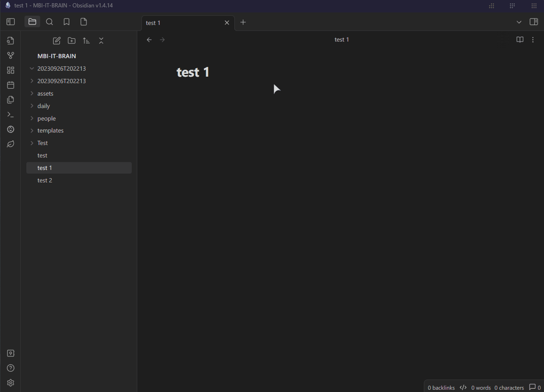This screenshot has height=392, width=544.
Task: Open the bookmarks panel icon
Action: [67, 22]
